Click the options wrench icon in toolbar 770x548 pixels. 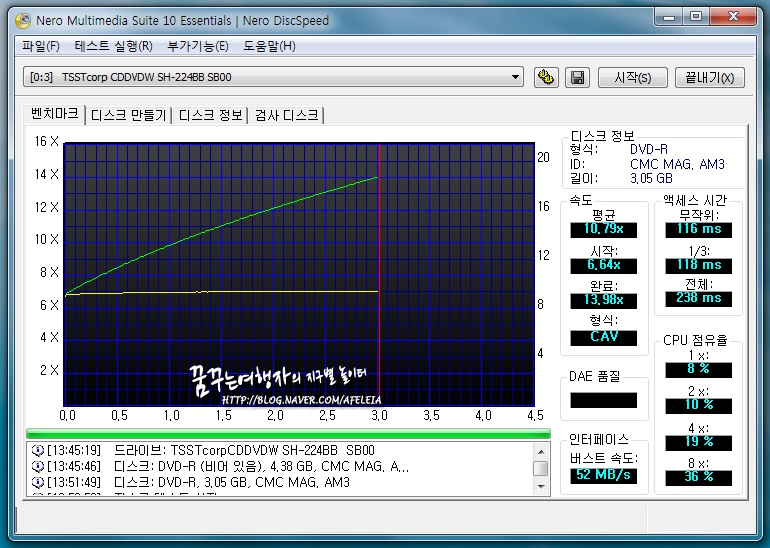(x=546, y=78)
